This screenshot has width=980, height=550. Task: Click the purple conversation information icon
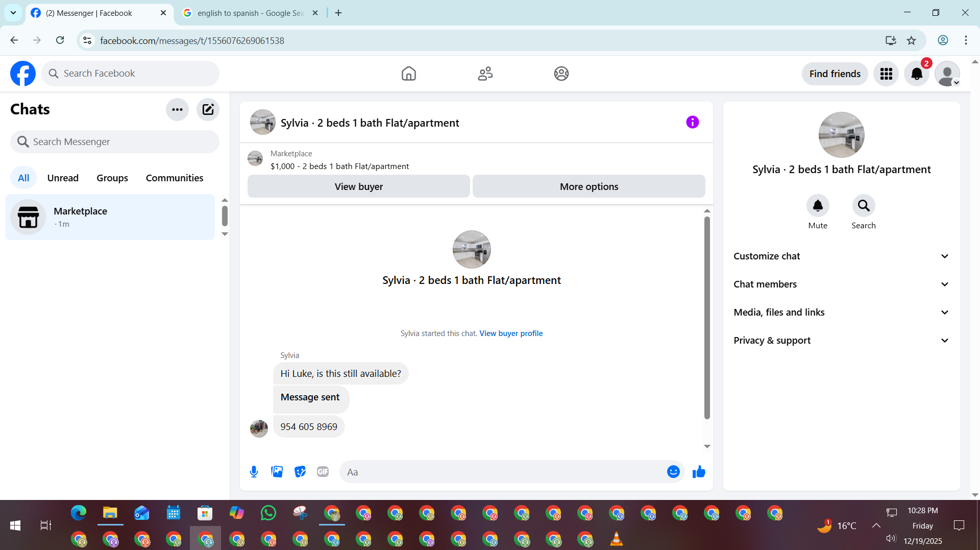click(692, 122)
